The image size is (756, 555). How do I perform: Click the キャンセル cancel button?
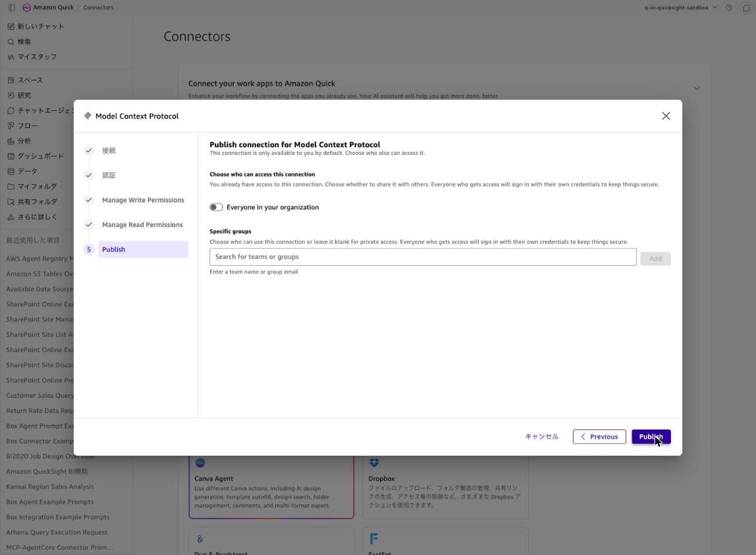point(542,436)
